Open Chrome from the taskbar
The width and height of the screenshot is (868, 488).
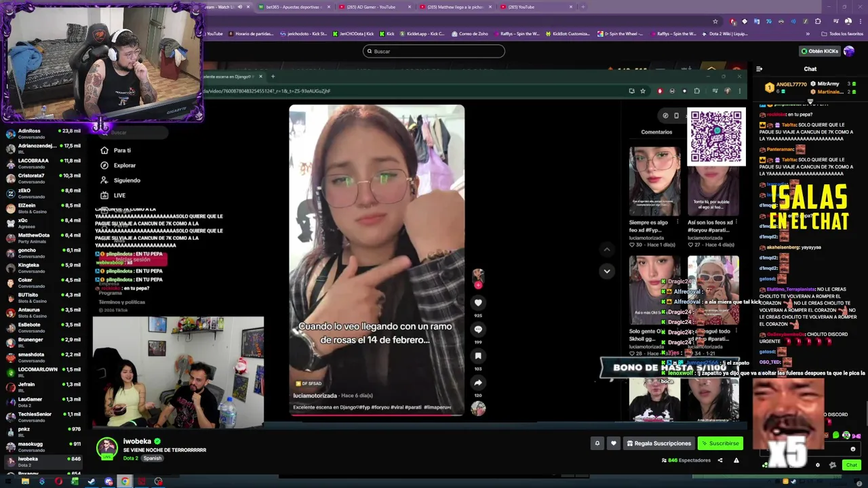(125, 482)
